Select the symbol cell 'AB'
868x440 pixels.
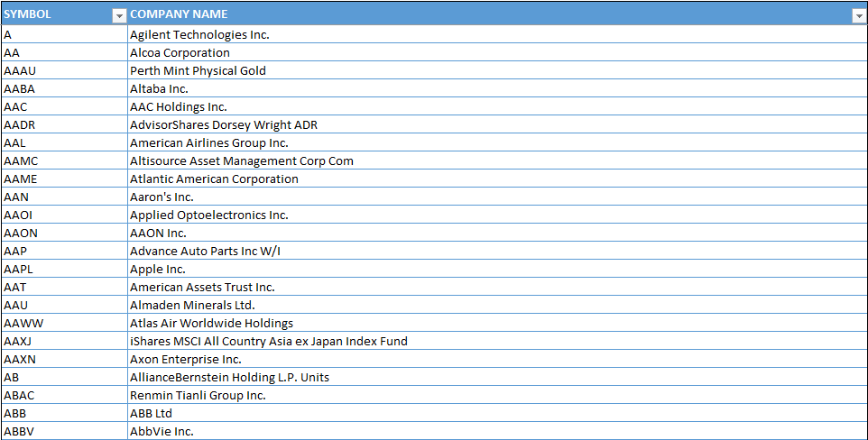64,378
